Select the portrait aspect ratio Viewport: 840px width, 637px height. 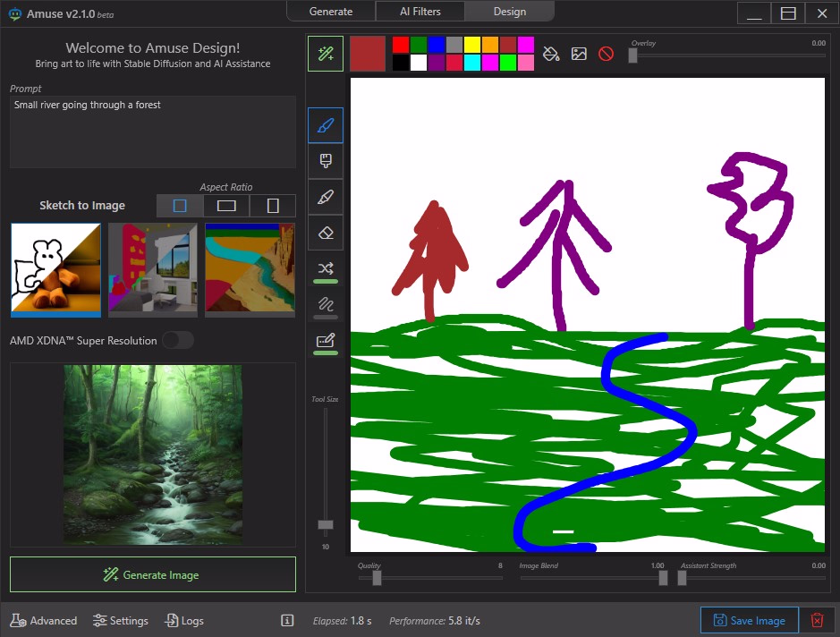pos(273,206)
